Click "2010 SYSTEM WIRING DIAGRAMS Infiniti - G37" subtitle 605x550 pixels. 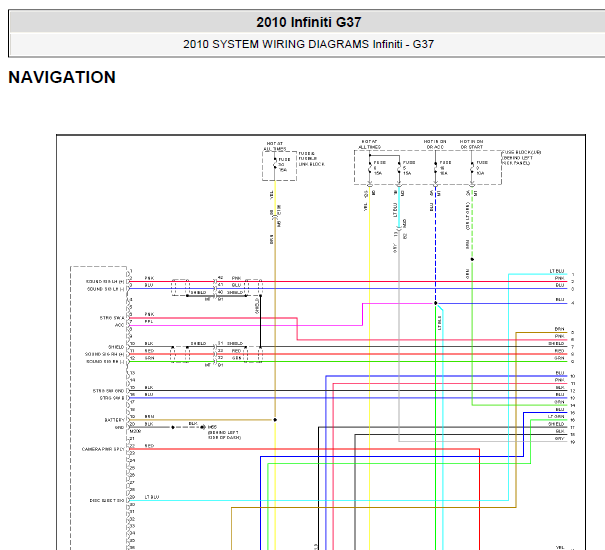coord(309,44)
